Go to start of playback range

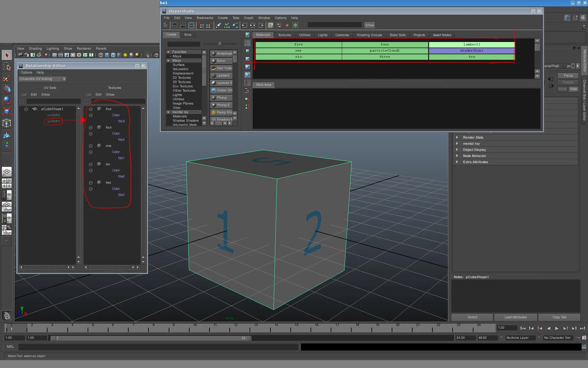[523, 328]
